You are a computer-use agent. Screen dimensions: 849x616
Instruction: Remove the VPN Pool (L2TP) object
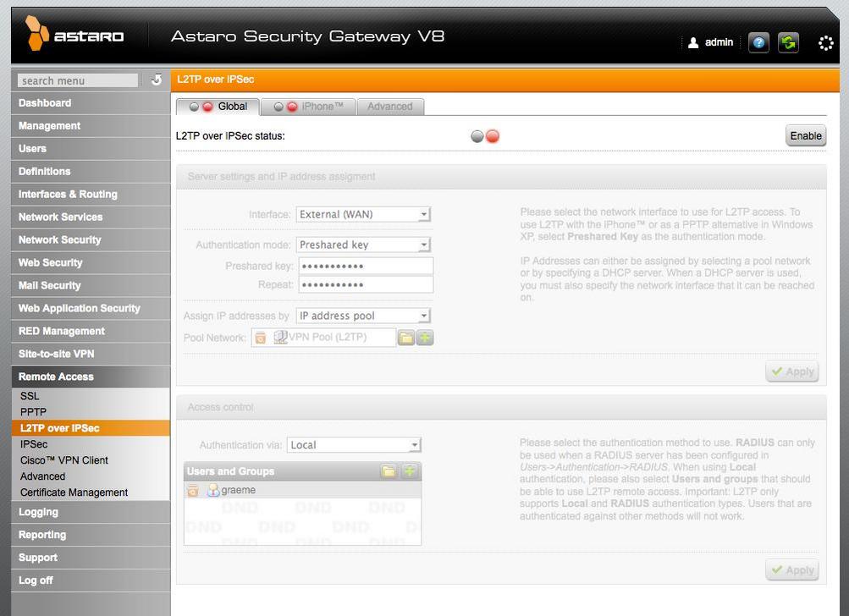click(x=261, y=338)
